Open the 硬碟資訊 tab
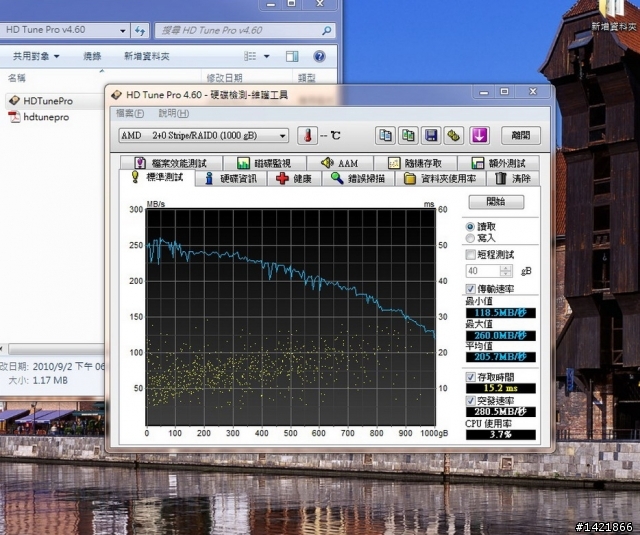This screenshot has height=535, width=640. 231,178
